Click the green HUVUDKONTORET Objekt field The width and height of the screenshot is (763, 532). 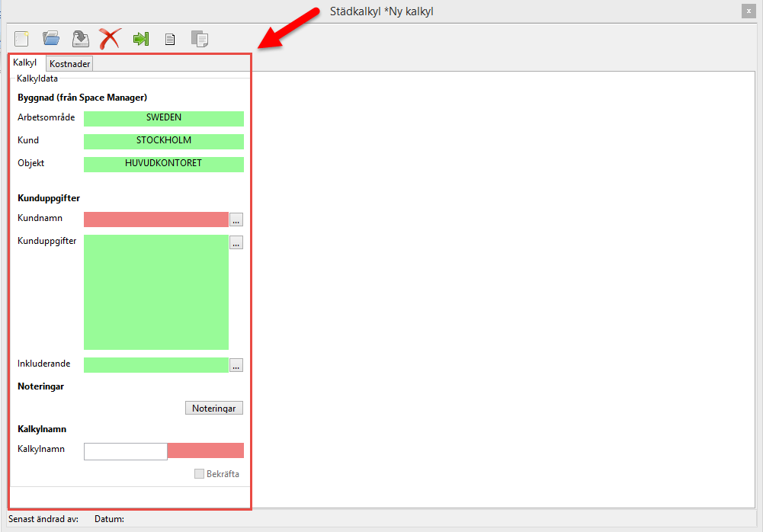[x=163, y=164]
